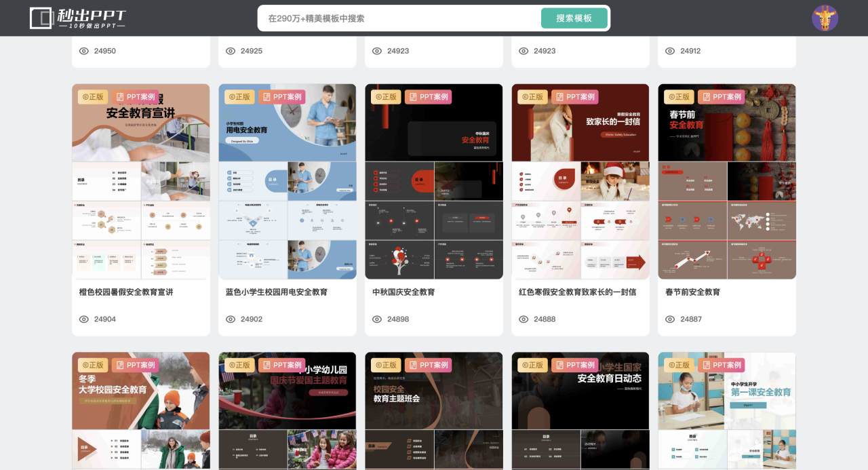The height and width of the screenshot is (470, 868).
Task: Click the eye icon beside 24898
Action: [377, 319]
